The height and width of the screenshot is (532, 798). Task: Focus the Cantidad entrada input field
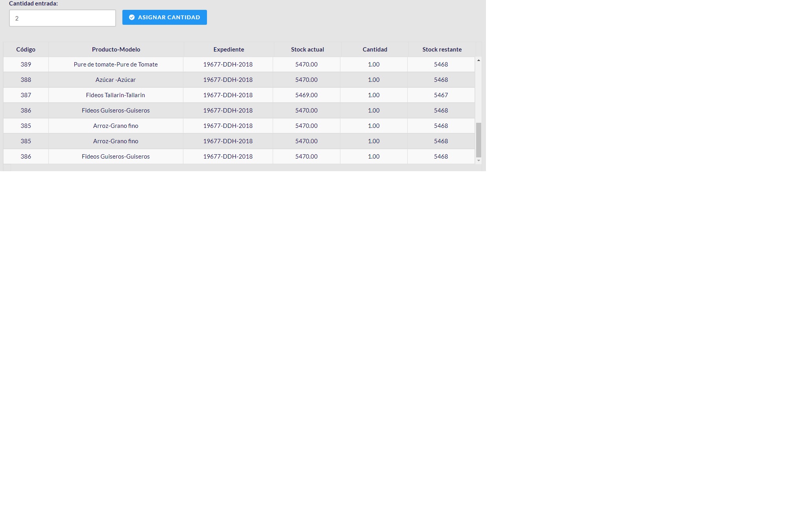pos(63,18)
